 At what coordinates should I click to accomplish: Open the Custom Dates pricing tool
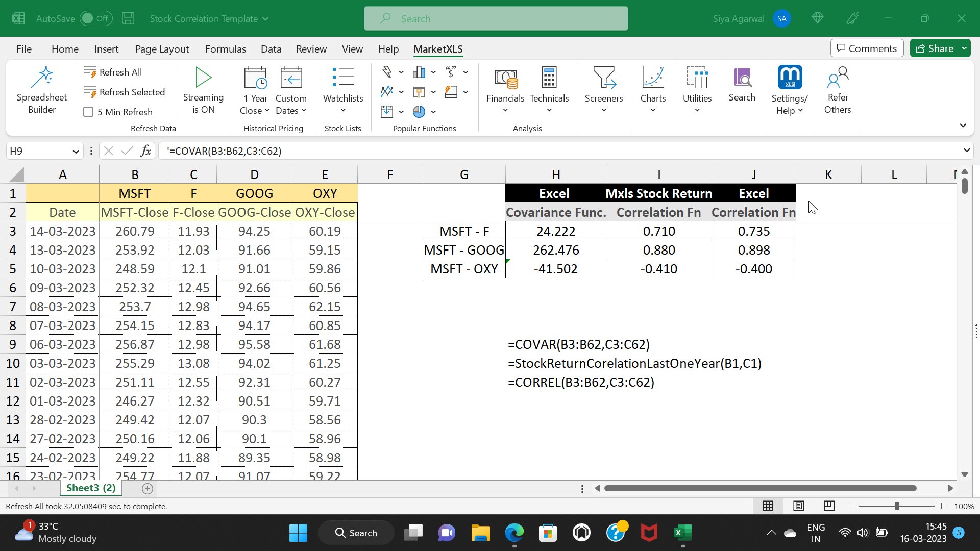pos(291,91)
